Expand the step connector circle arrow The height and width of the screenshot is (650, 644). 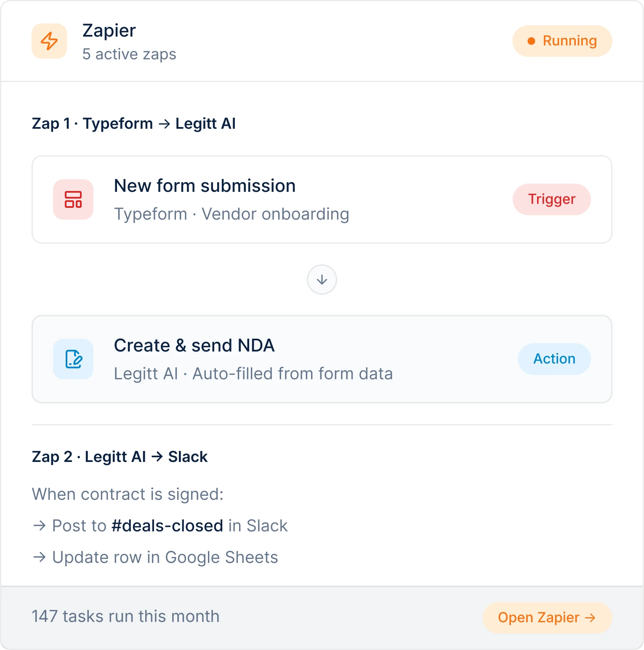pyautogui.click(x=322, y=279)
